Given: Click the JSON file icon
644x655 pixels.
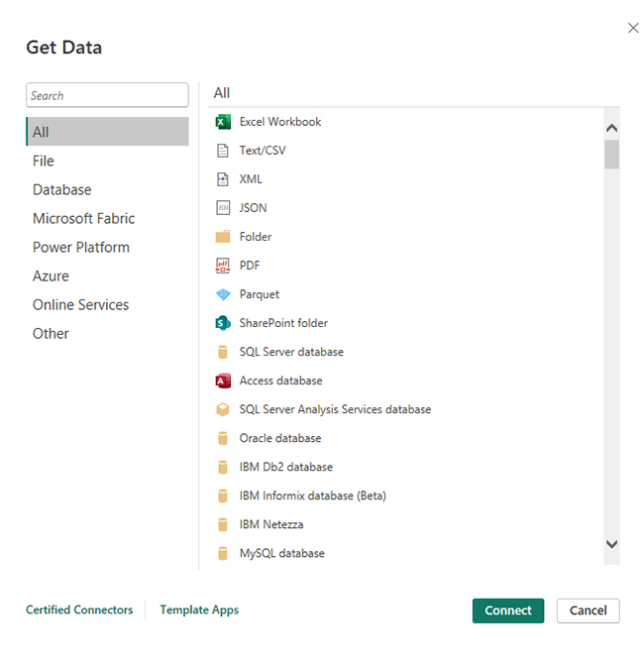Looking at the screenshot, I should 223,208.
